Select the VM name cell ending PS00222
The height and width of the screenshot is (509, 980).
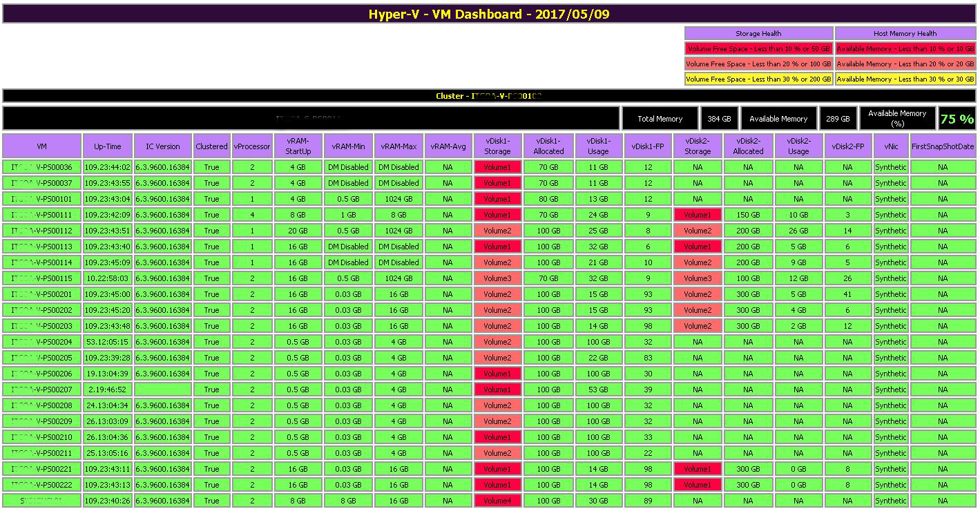[x=42, y=485]
